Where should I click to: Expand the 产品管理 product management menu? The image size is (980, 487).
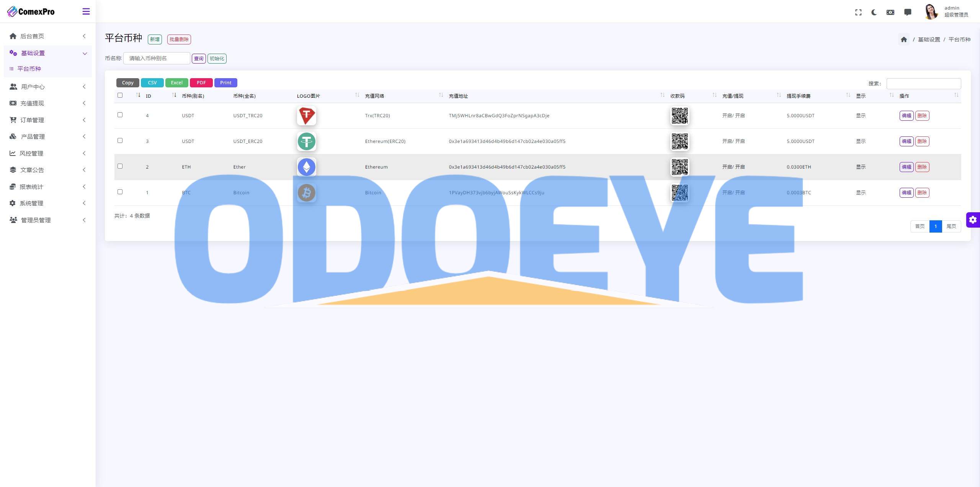(47, 136)
